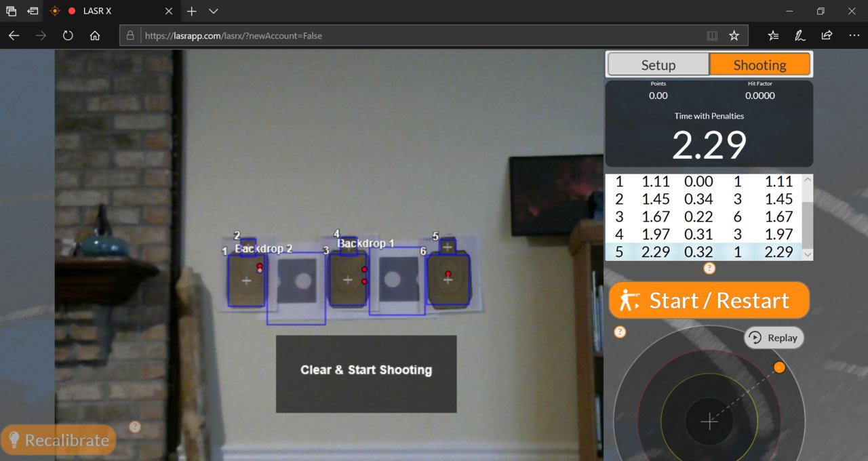The width and height of the screenshot is (868, 461).
Task: Click the Recalibrate button
Action: (58, 440)
